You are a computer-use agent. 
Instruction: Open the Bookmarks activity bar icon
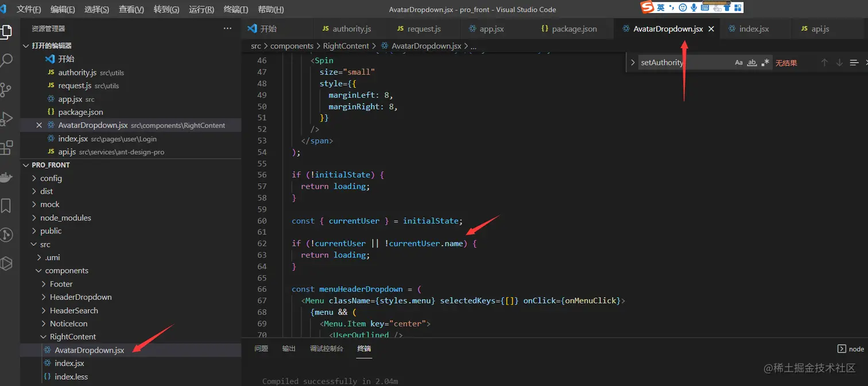coord(6,205)
